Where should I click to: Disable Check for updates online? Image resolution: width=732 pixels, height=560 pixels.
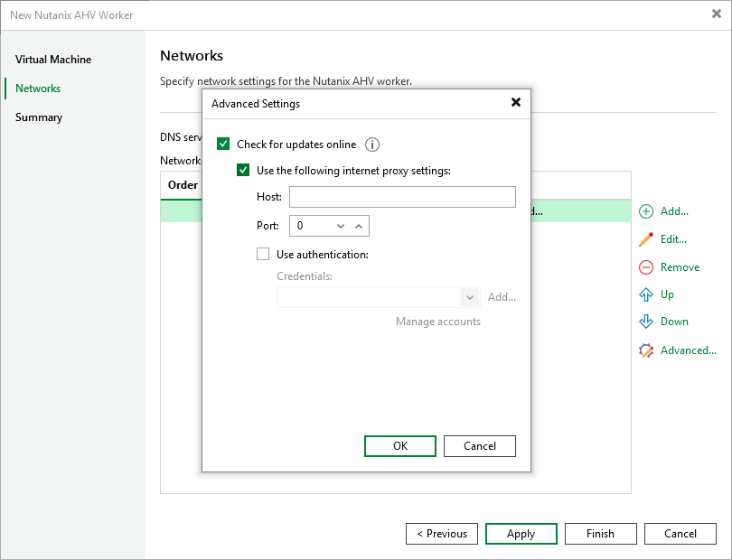pyautogui.click(x=223, y=144)
